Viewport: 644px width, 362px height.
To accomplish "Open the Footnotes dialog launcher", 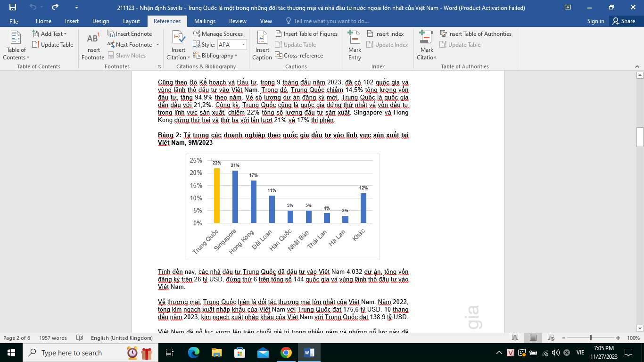I will [159, 66].
